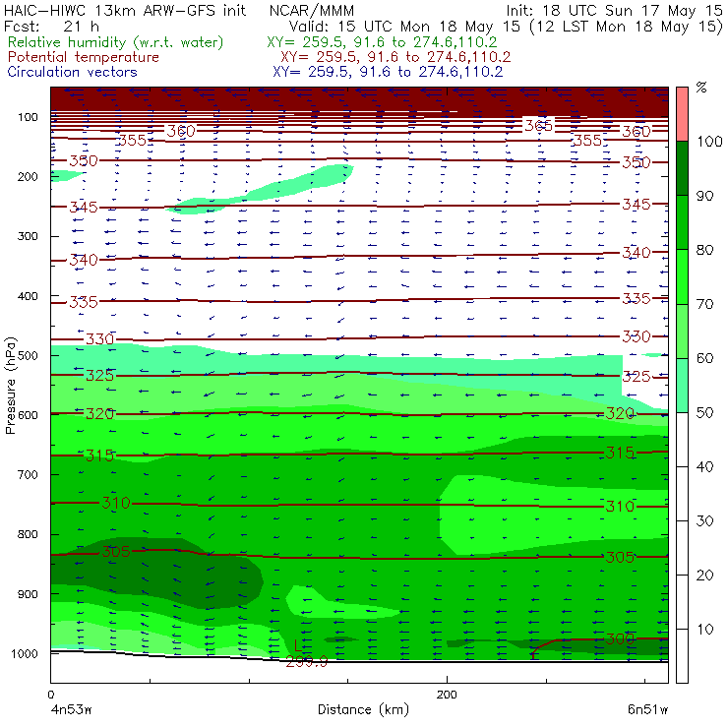The height and width of the screenshot is (728, 728).
Task: Click the '700' pressure axis tick label
Action: tap(28, 475)
